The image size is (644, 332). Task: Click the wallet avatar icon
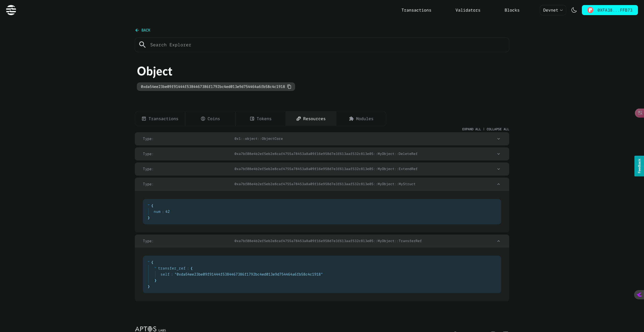(x=590, y=10)
